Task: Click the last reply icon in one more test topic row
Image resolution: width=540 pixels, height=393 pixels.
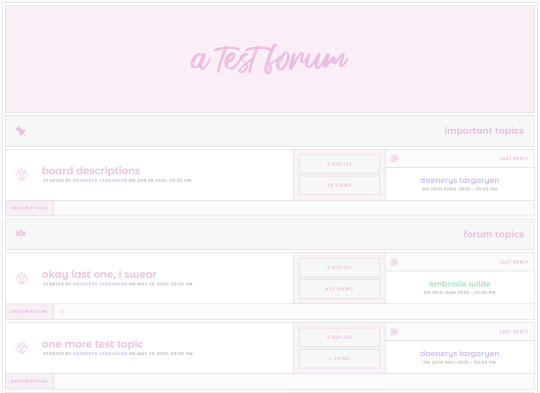Action: [x=394, y=332]
